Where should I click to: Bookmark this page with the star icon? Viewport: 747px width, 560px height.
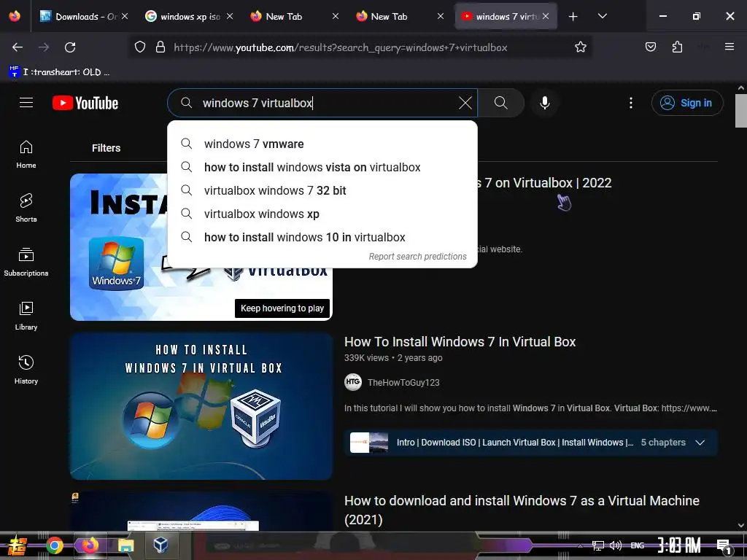click(x=580, y=47)
